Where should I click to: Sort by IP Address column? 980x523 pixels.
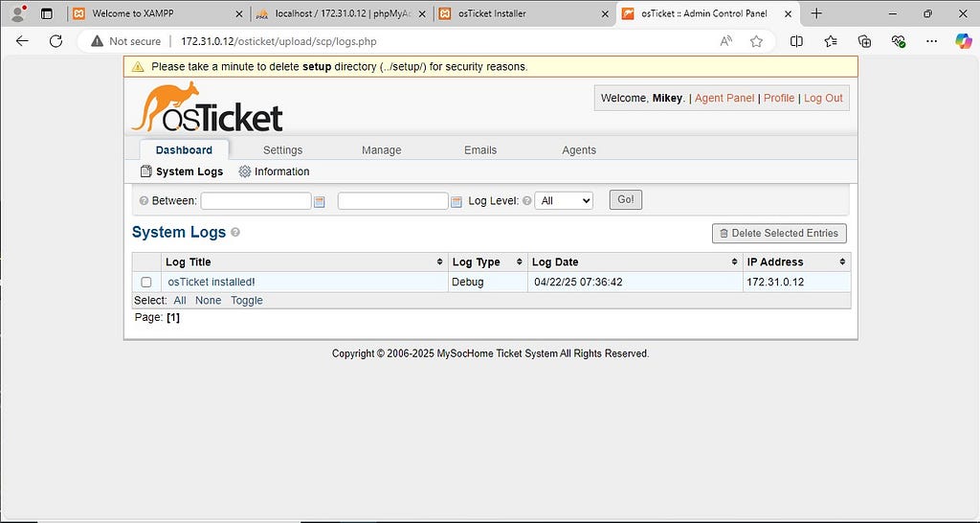coord(797,262)
